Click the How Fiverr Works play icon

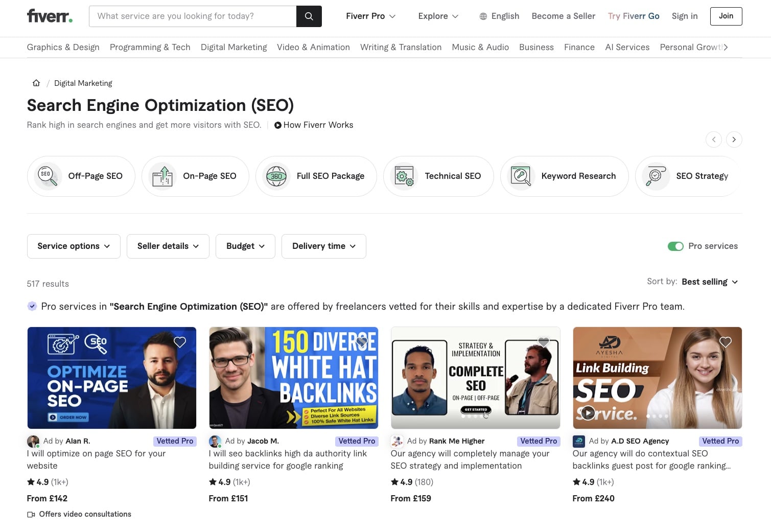(278, 125)
